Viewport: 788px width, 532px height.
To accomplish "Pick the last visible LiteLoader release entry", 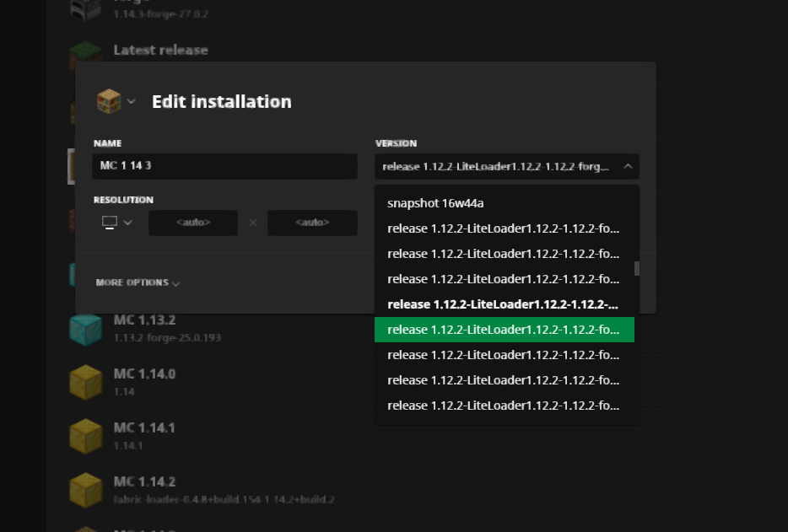I will (x=504, y=406).
